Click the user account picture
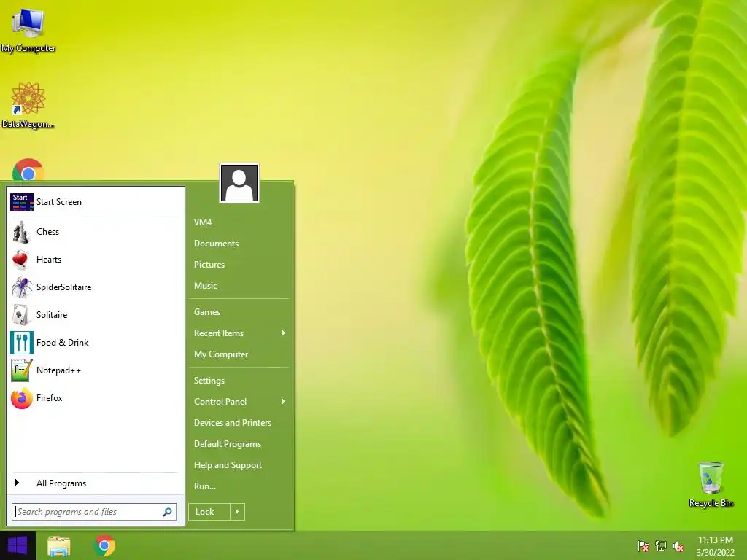The width and height of the screenshot is (747, 560). 239,183
